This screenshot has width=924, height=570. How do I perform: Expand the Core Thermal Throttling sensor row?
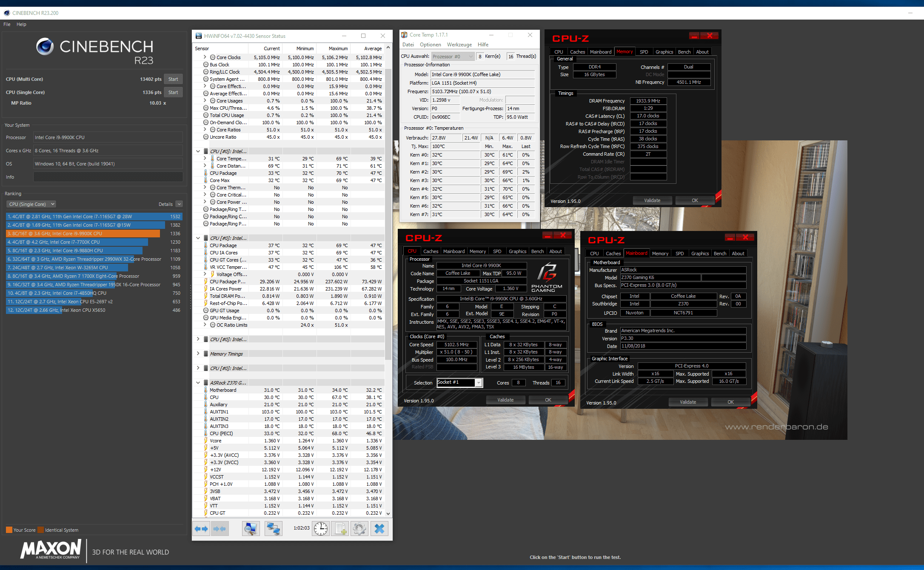pos(205,187)
